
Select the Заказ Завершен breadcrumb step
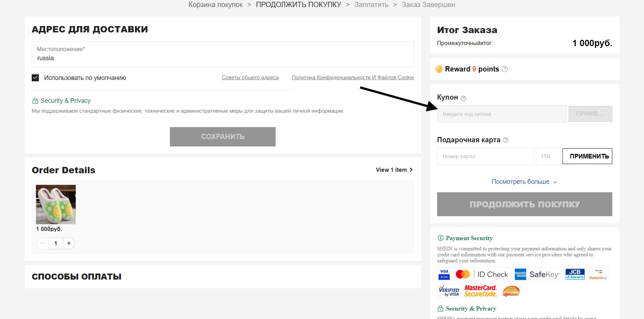tap(429, 5)
